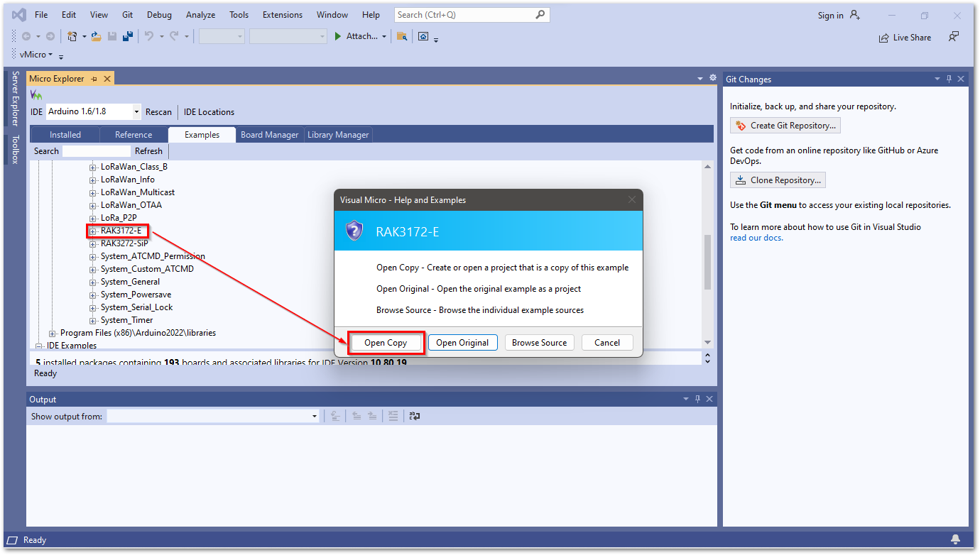This screenshot has width=980, height=555.
Task: Open Micro Explorer window position dropdown arrow
Action: point(700,78)
